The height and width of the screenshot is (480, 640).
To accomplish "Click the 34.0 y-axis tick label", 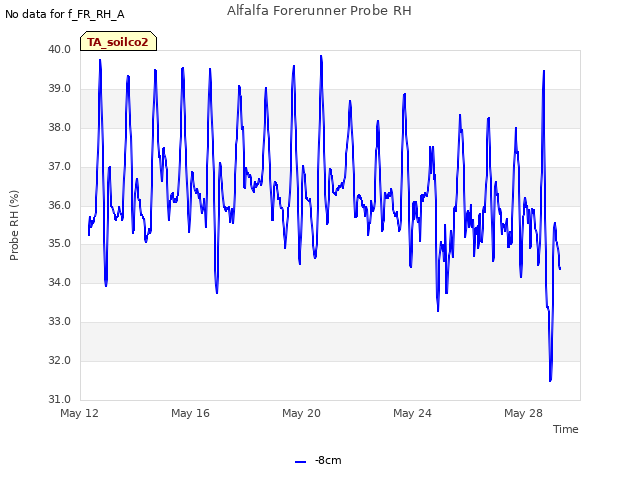I will (60, 282).
